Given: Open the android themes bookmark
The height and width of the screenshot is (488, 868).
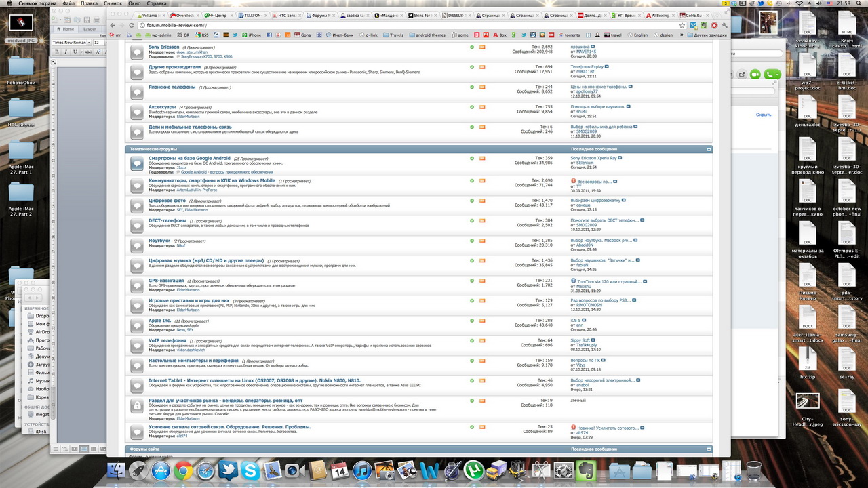Looking at the screenshot, I should pyautogui.click(x=427, y=35).
